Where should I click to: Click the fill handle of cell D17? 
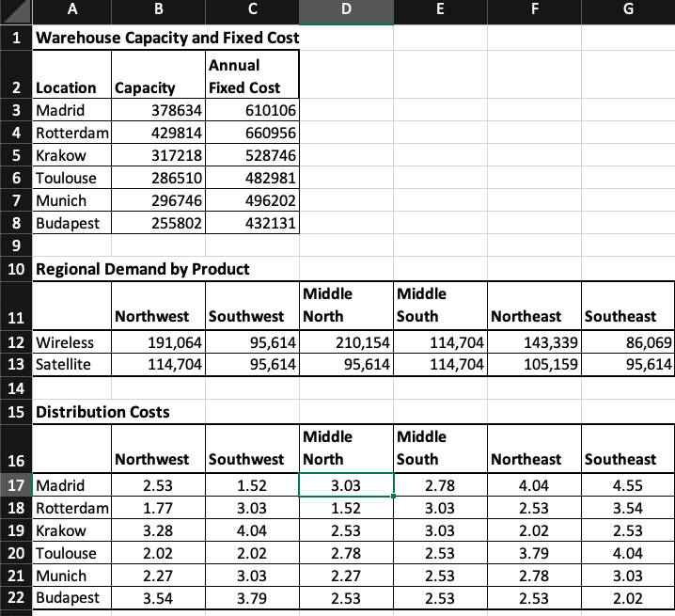394,497
